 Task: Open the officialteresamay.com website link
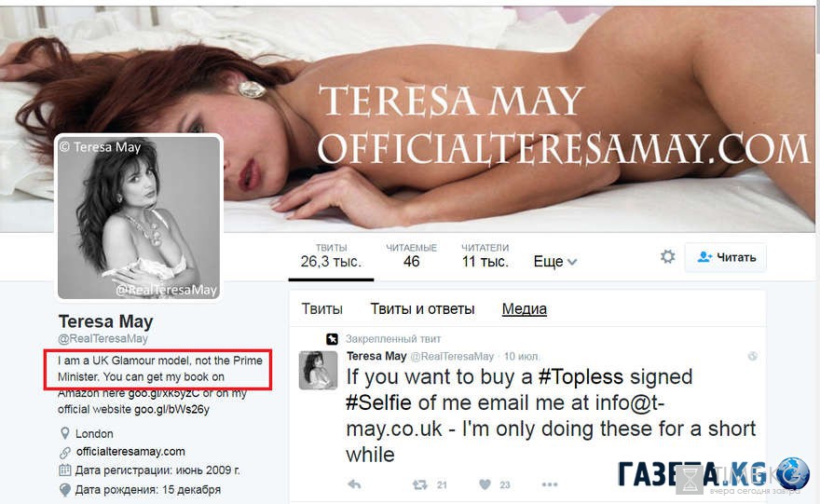pos(130,451)
